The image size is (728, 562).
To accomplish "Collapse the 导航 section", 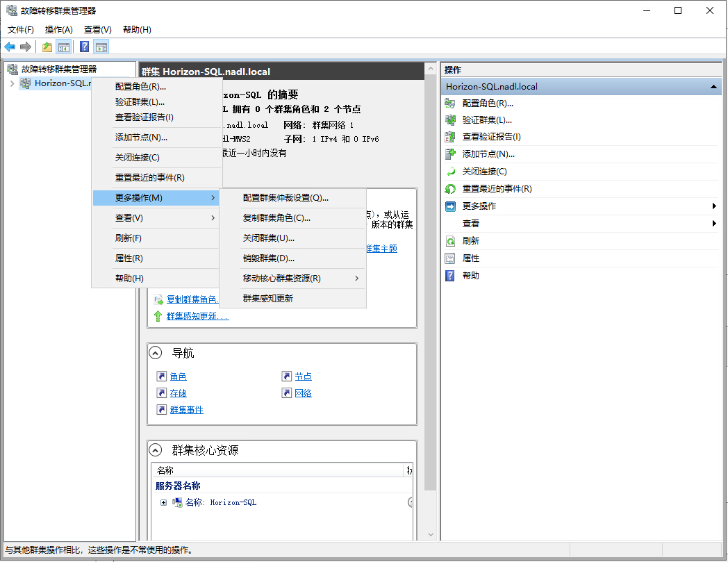I will pyautogui.click(x=155, y=353).
